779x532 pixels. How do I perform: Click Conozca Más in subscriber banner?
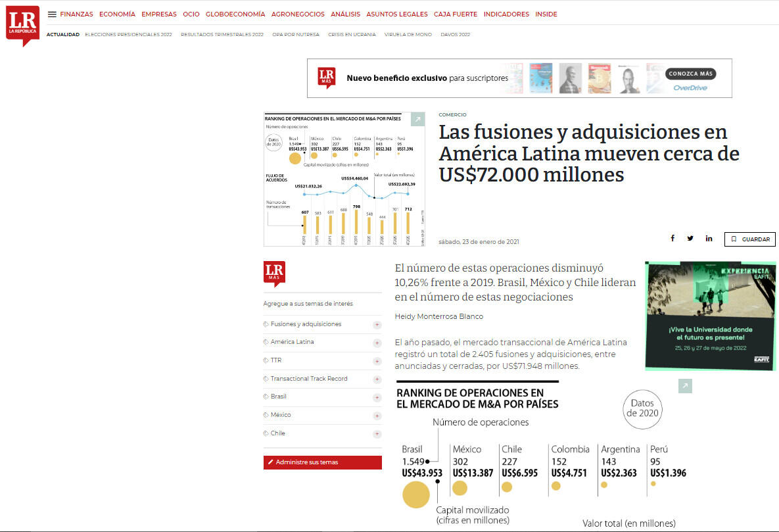690,74
